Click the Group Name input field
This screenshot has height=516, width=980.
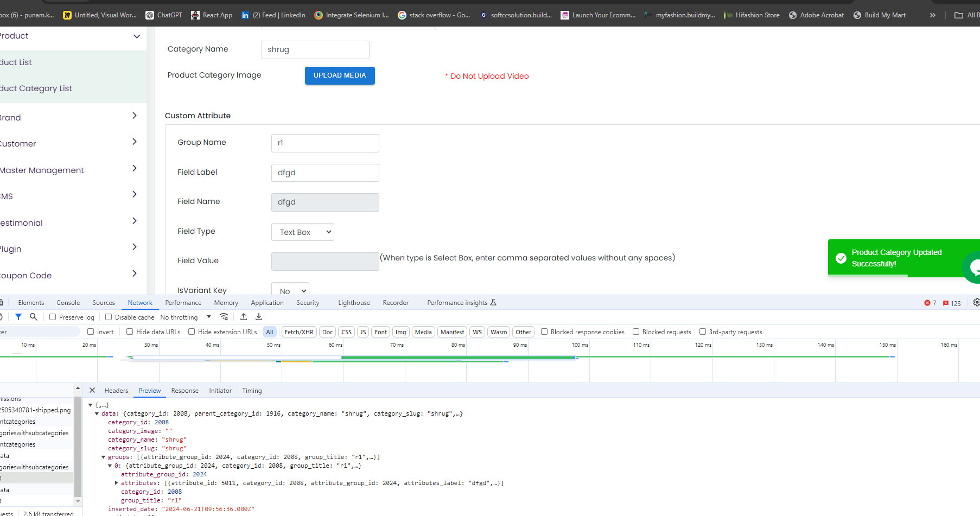(325, 143)
